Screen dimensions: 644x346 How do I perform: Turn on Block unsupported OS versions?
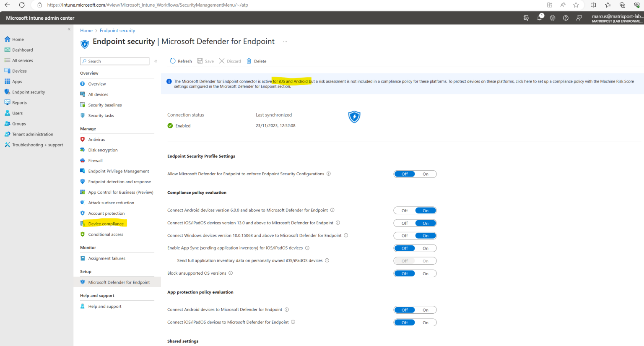(x=426, y=273)
